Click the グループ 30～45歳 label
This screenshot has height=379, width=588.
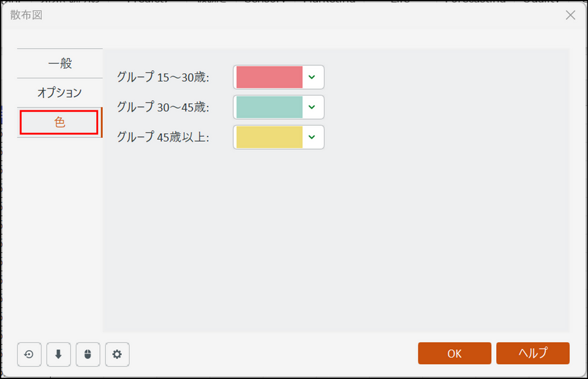[x=163, y=107]
